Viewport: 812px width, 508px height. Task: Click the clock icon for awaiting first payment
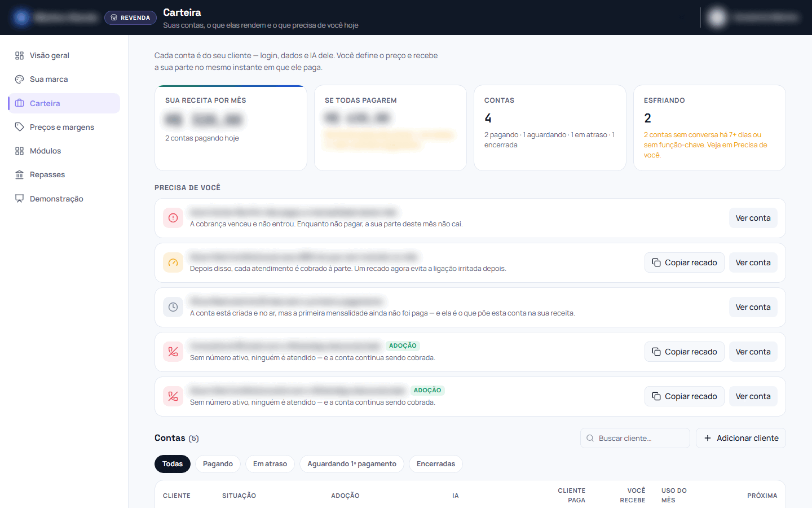click(x=173, y=307)
